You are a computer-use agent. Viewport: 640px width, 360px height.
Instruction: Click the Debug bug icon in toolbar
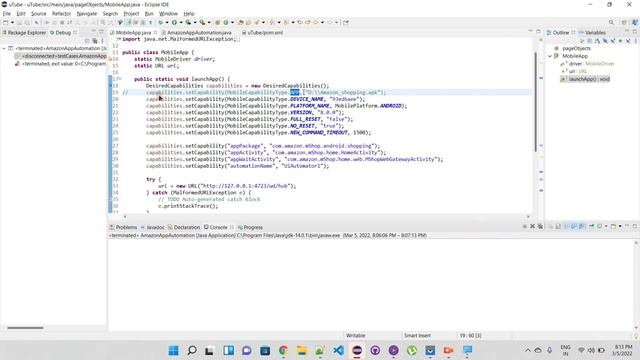(x=160, y=22)
